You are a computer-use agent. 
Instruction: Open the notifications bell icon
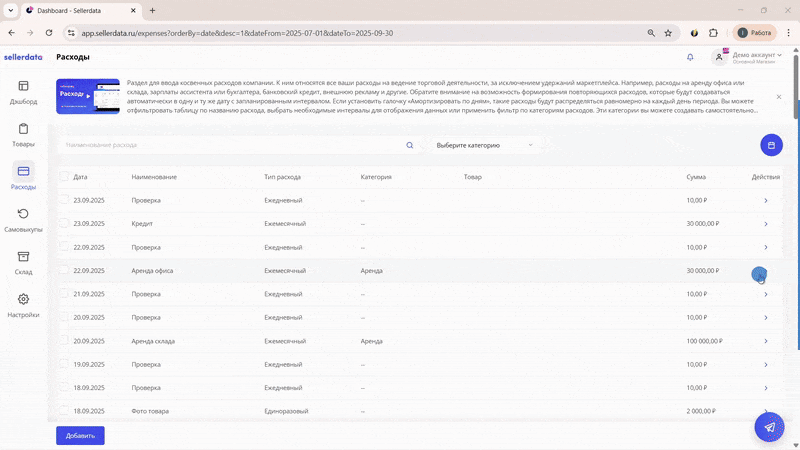click(x=690, y=57)
